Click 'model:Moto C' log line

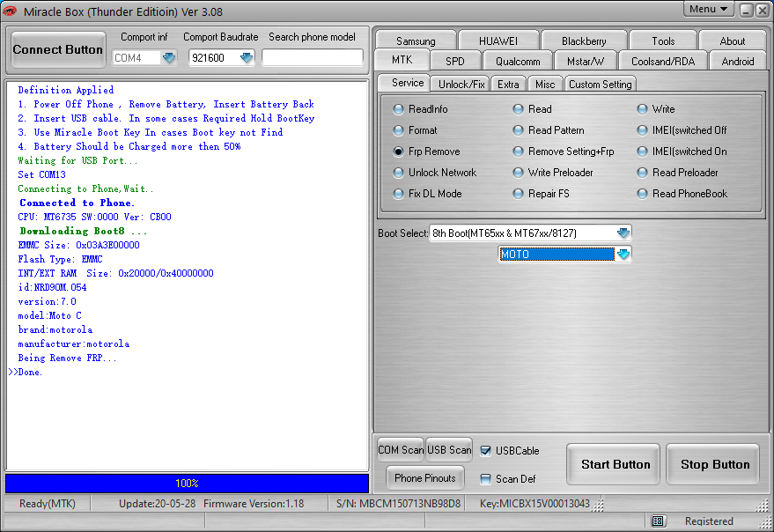pyautogui.click(x=50, y=315)
